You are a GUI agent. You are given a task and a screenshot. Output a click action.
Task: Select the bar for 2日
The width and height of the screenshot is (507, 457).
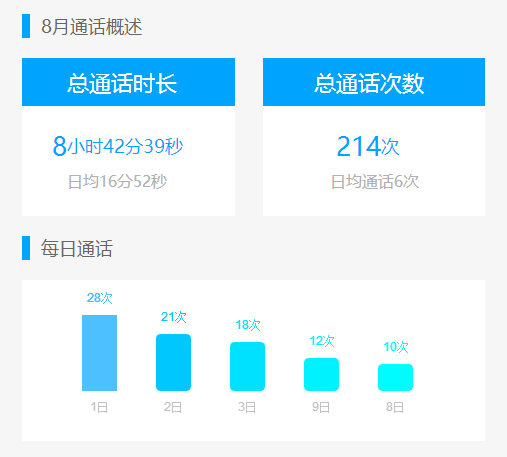point(173,362)
